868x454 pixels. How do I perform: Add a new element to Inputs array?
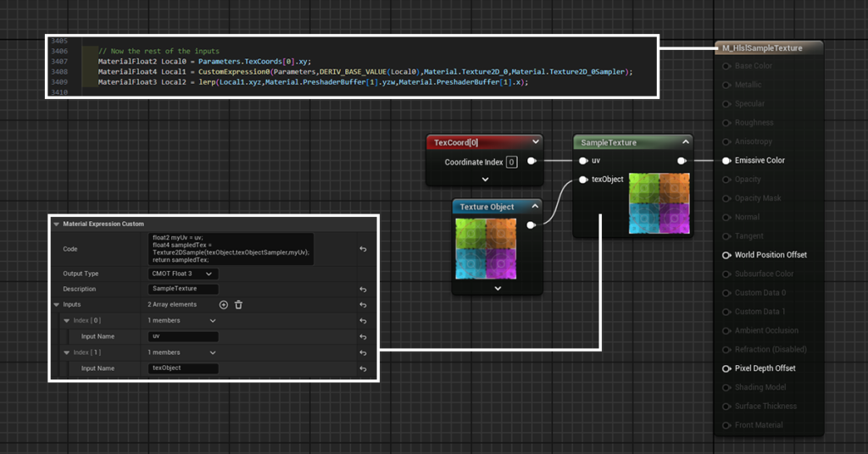224,305
